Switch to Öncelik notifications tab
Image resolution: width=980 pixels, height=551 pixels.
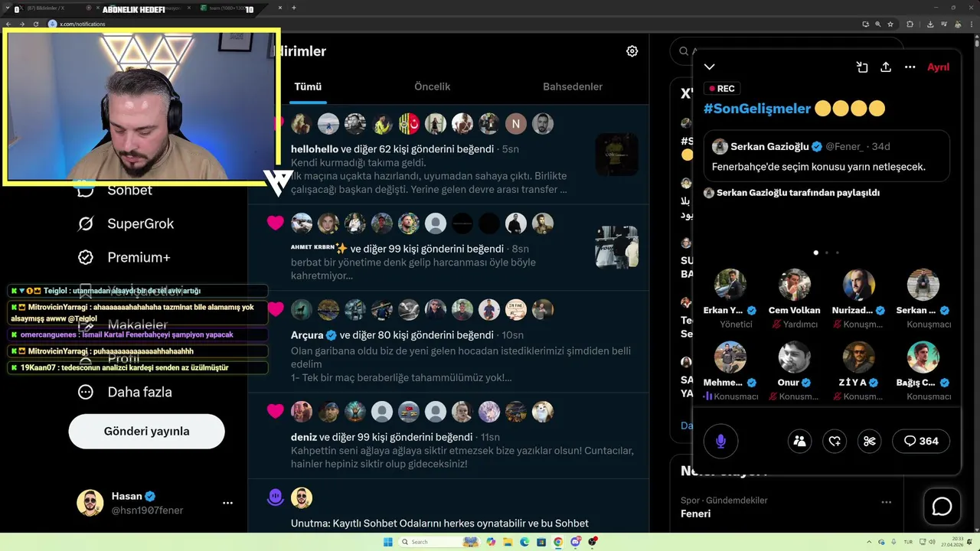coord(432,86)
